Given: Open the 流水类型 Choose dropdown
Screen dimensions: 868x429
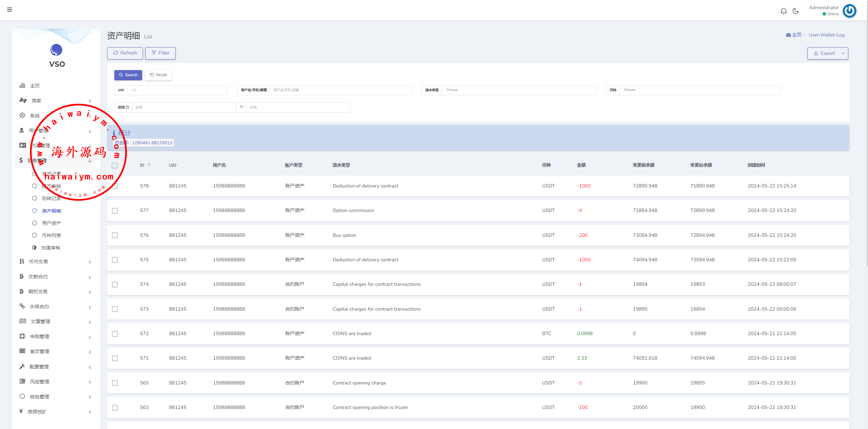Looking at the screenshot, I should tap(519, 90).
